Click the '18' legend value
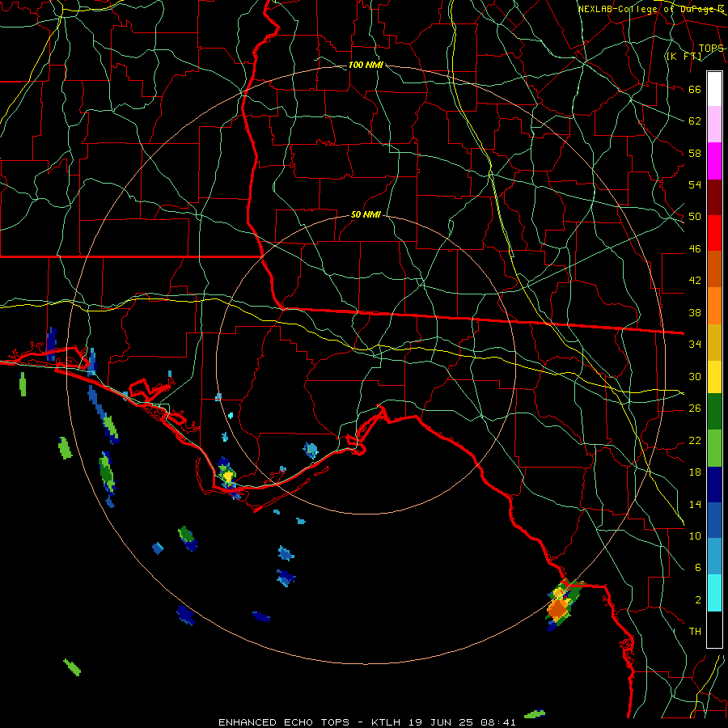Screen dimensions: 728x728 (x=695, y=472)
